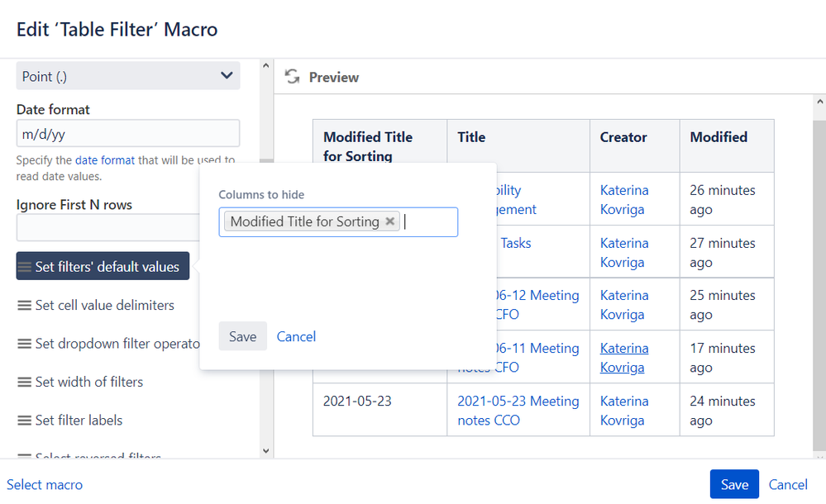Click the Select macro link
This screenshot has height=504, width=826.
[x=45, y=485]
